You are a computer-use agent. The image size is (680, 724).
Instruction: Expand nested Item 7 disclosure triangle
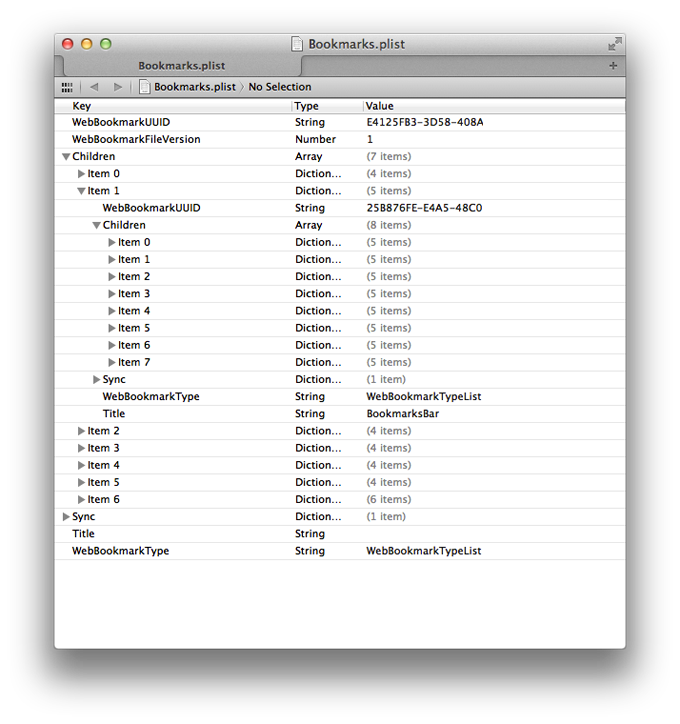[x=112, y=362]
